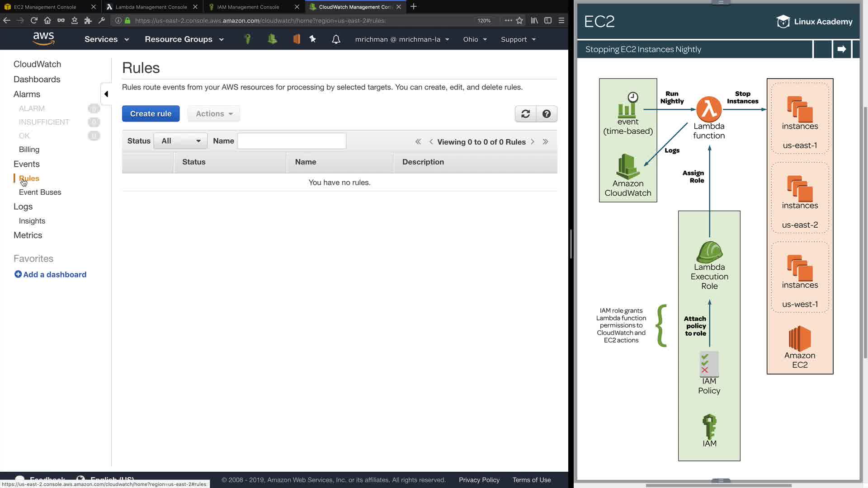Switch to Lambda Management Console tab
868x488 pixels.
(151, 7)
